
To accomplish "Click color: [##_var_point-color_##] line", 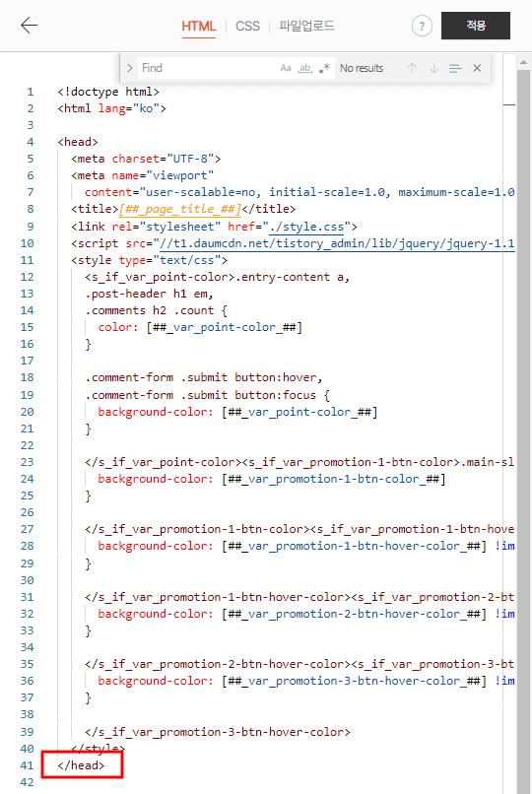I will coord(200,327).
